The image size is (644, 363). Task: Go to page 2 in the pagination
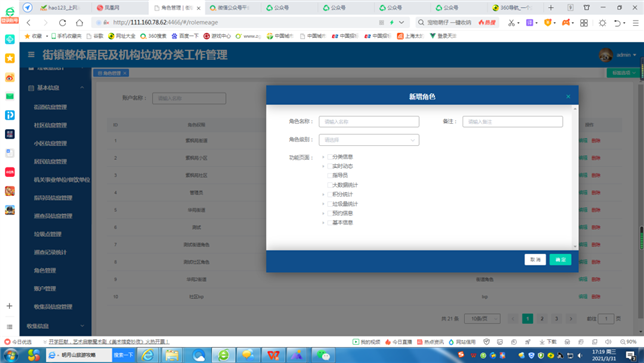point(542,319)
